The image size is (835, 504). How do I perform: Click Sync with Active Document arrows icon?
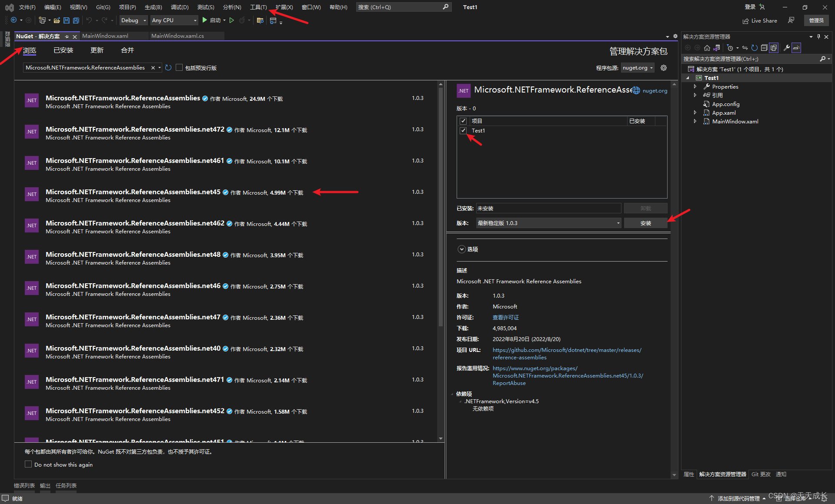pos(745,48)
